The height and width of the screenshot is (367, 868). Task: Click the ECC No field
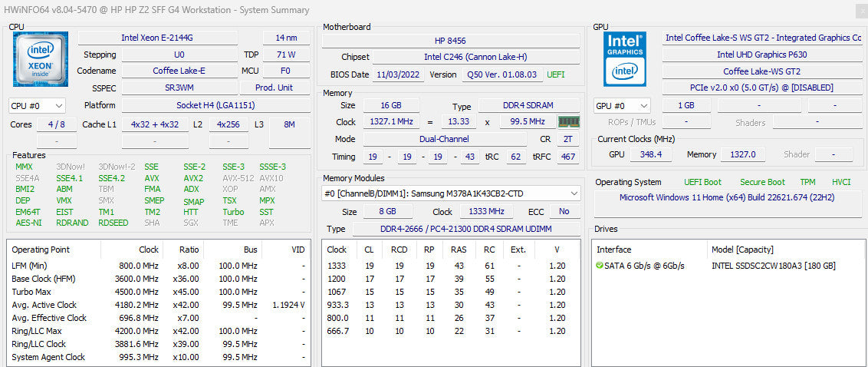564,211
